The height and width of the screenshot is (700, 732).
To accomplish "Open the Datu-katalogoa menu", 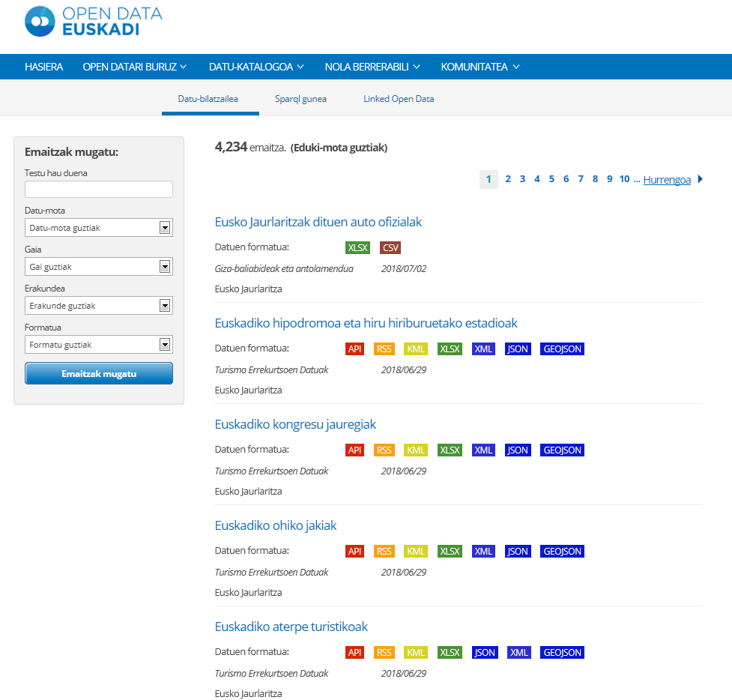I will pyautogui.click(x=256, y=67).
